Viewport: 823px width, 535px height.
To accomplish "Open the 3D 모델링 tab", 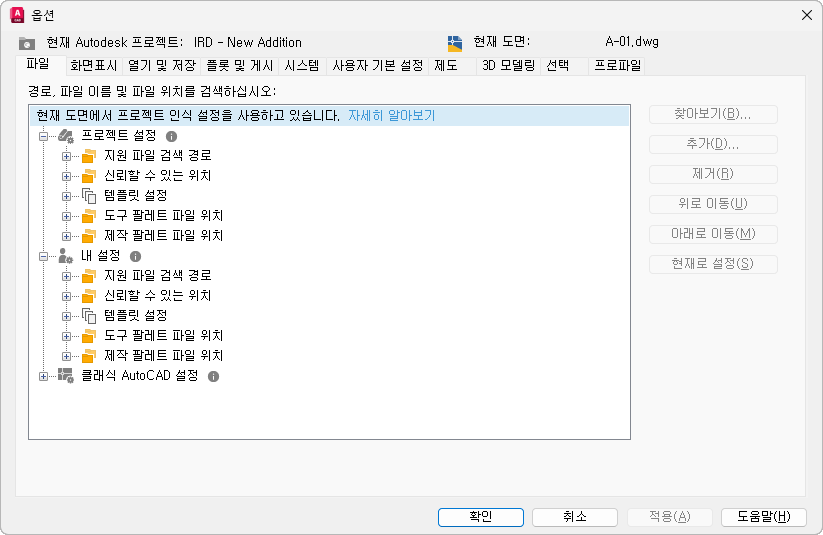I will click(508, 66).
